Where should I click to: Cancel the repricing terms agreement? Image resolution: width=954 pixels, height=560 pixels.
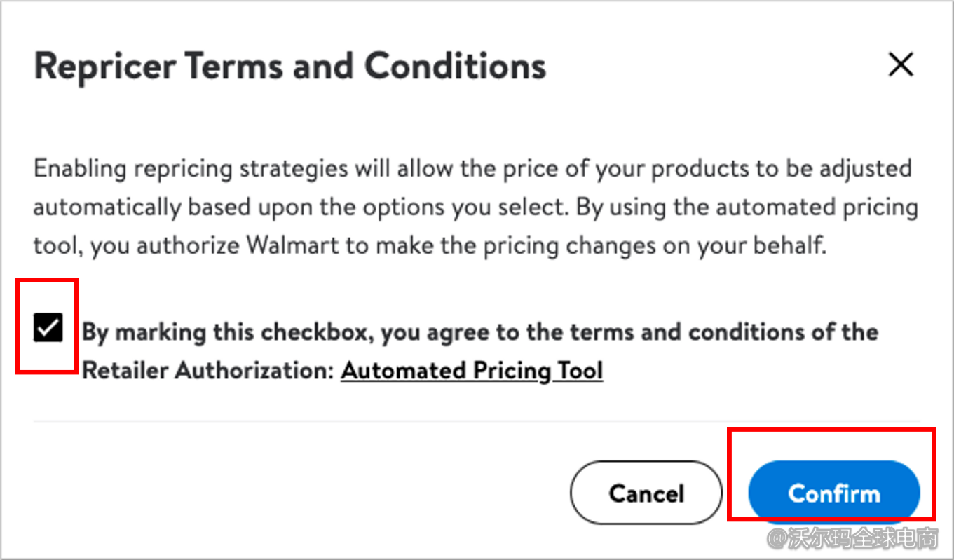tap(646, 493)
